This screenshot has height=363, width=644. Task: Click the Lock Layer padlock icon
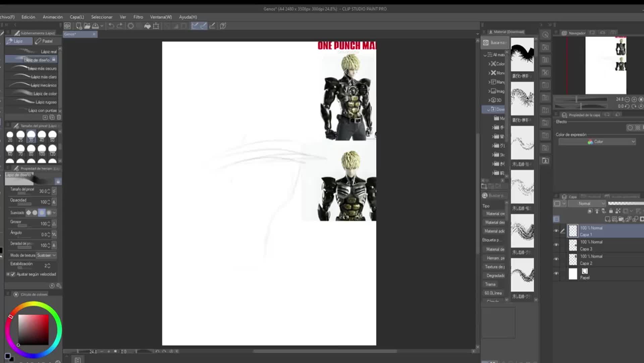(x=611, y=211)
